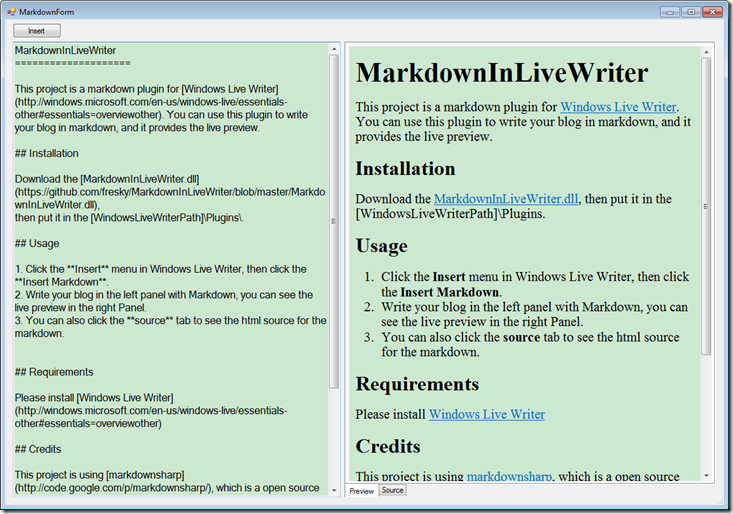Click the '## Installation' line in the editor
The image size is (733, 514).
[47, 153]
